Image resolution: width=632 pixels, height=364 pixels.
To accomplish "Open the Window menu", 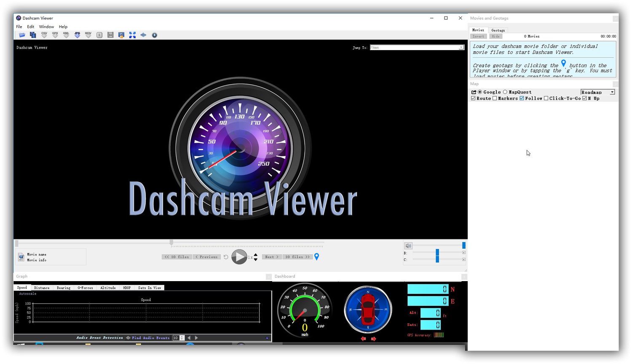I will (46, 27).
